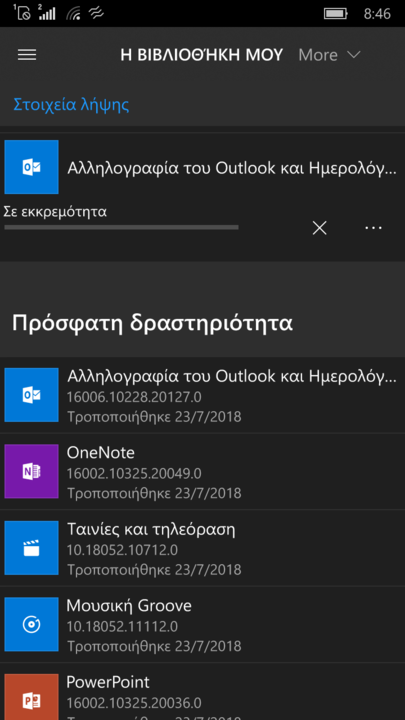405x720 pixels.
Task: Open the PowerPoint app icon
Action: pyautogui.click(x=31, y=697)
